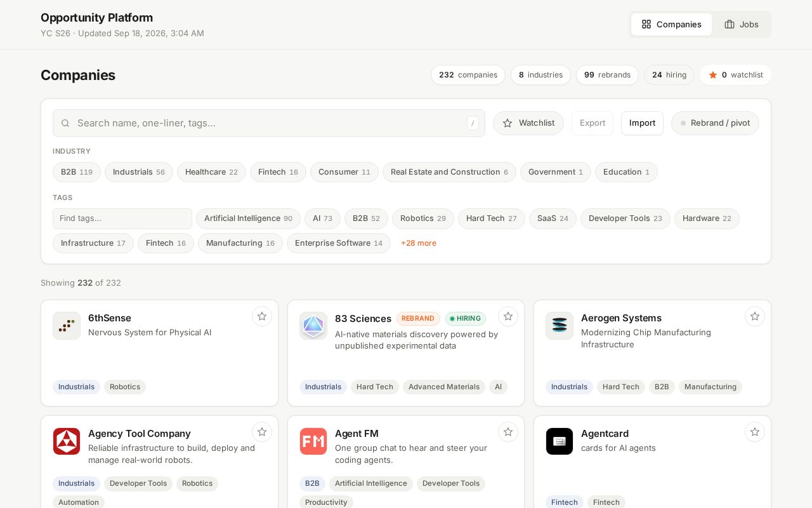Star Aerogen Systems card
The height and width of the screenshot is (508, 812).
755,316
